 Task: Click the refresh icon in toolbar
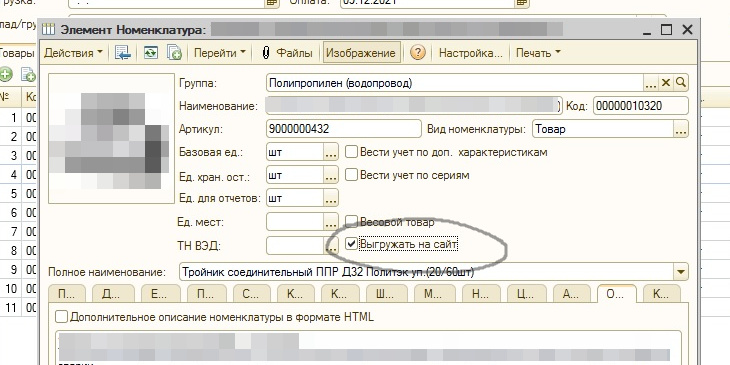pos(150,53)
